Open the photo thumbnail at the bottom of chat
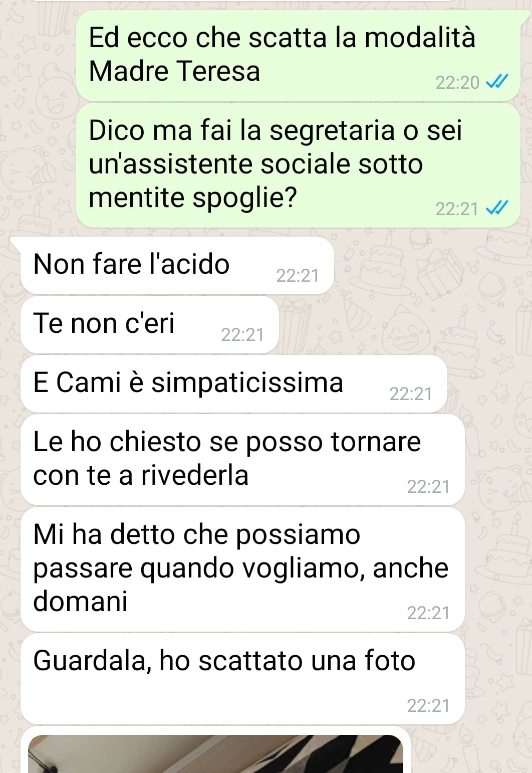This screenshot has width=532, height=773. pyautogui.click(x=215, y=753)
